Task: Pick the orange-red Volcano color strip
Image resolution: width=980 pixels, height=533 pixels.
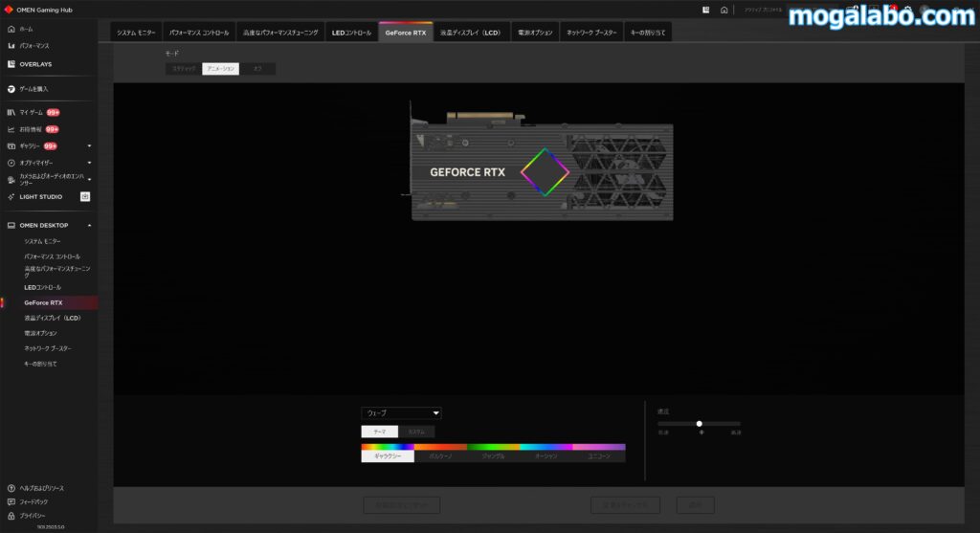Action: click(440, 447)
